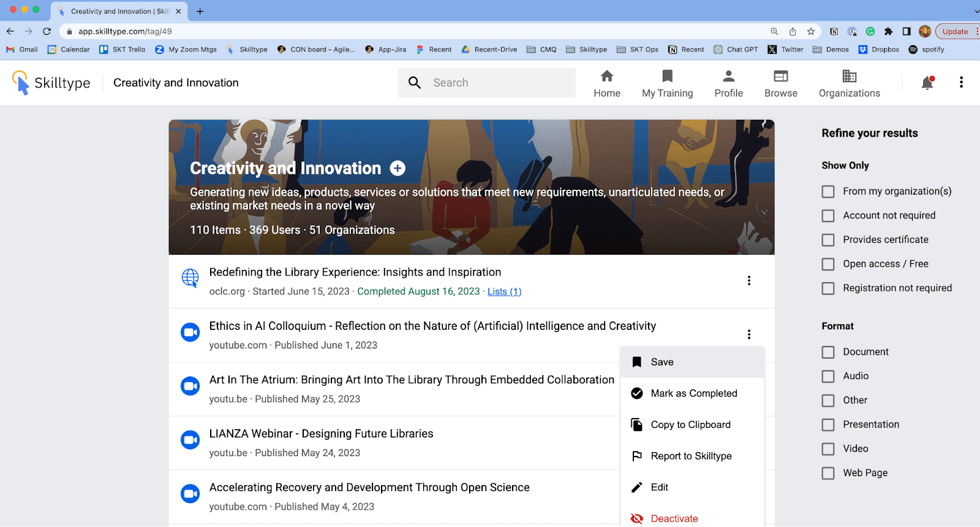Viewport: 980px width, 527px height.
Task: Click the share icon in address bar
Action: point(793,31)
